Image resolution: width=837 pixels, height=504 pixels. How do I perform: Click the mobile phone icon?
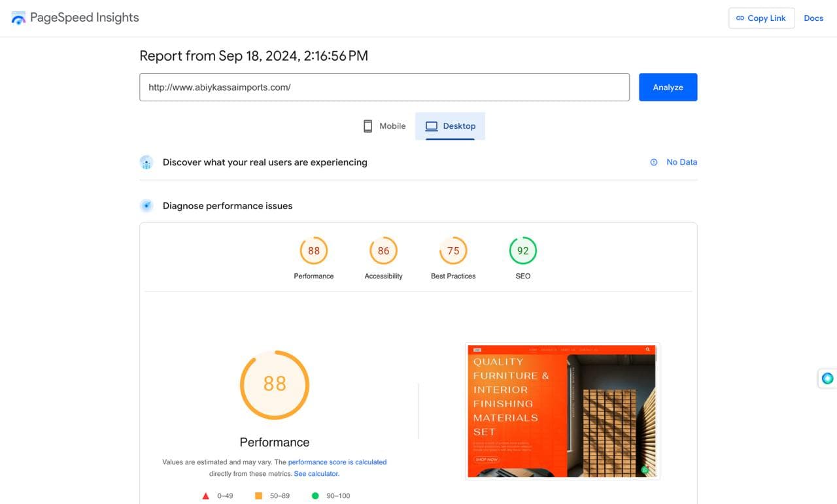[x=367, y=126]
